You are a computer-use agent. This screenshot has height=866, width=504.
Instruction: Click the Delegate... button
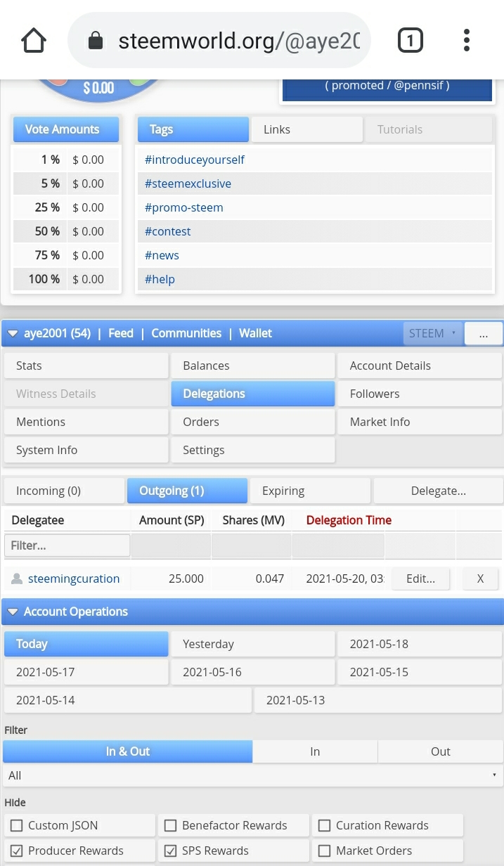pyautogui.click(x=438, y=491)
